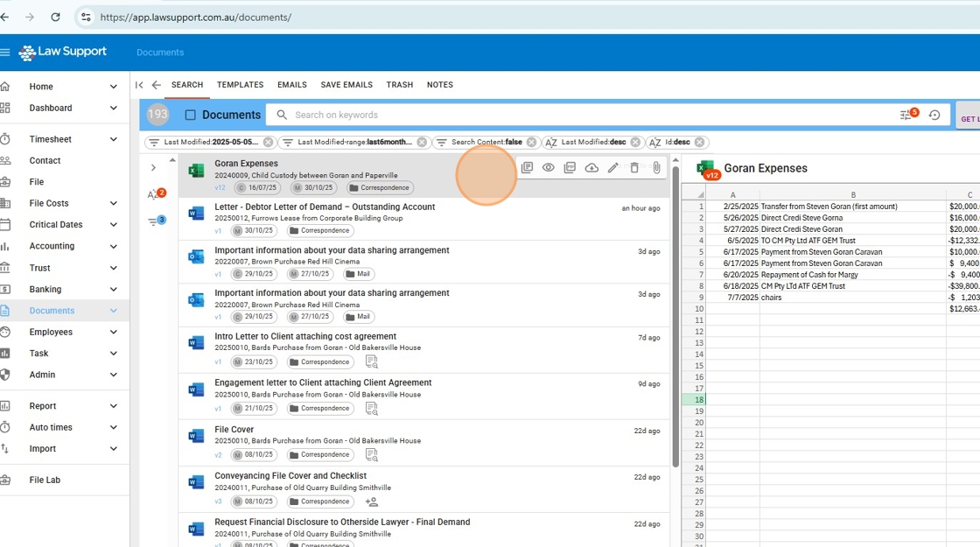Click the paperclip attach icon for Goran Expenses
This screenshot has height=547, width=980.
pos(656,168)
